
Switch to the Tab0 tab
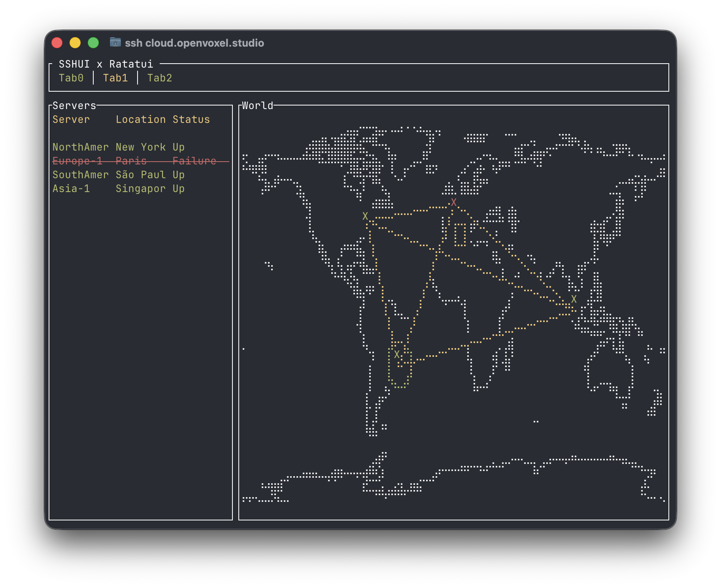[x=71, y=78]
